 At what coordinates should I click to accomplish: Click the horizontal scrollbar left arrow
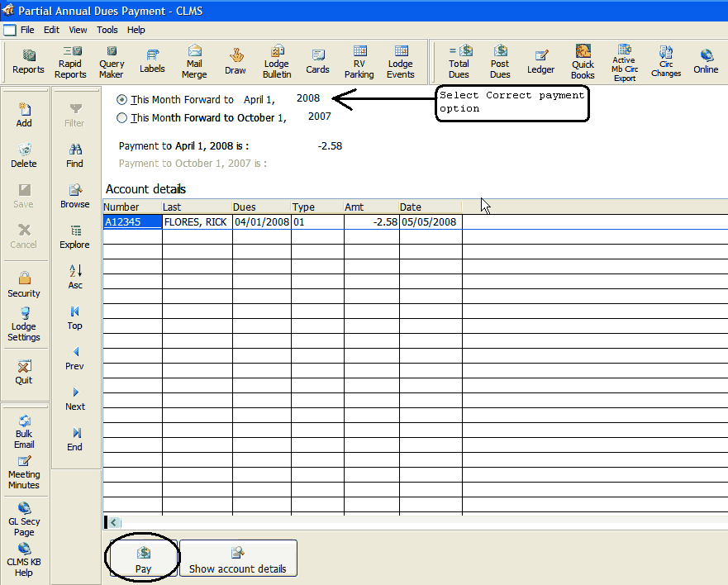coord(113,522)
